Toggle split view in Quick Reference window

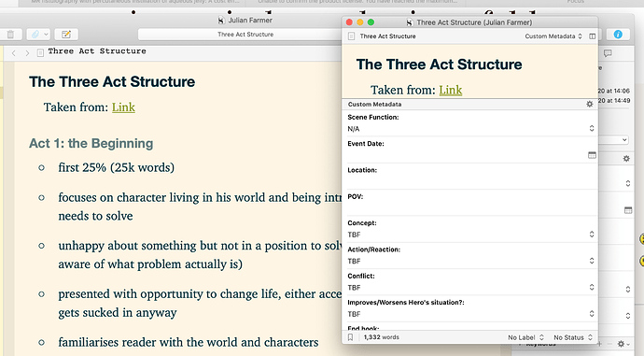pos(593,36)
